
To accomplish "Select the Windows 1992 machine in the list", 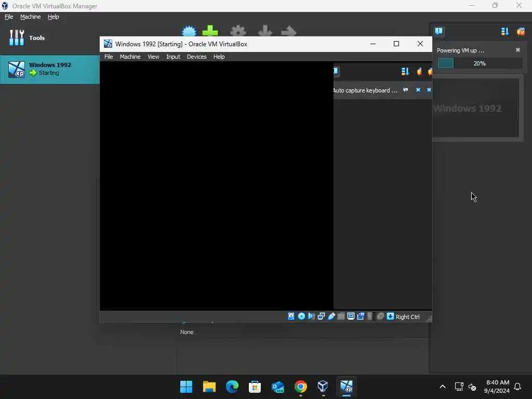I will (x=49, y=69).
